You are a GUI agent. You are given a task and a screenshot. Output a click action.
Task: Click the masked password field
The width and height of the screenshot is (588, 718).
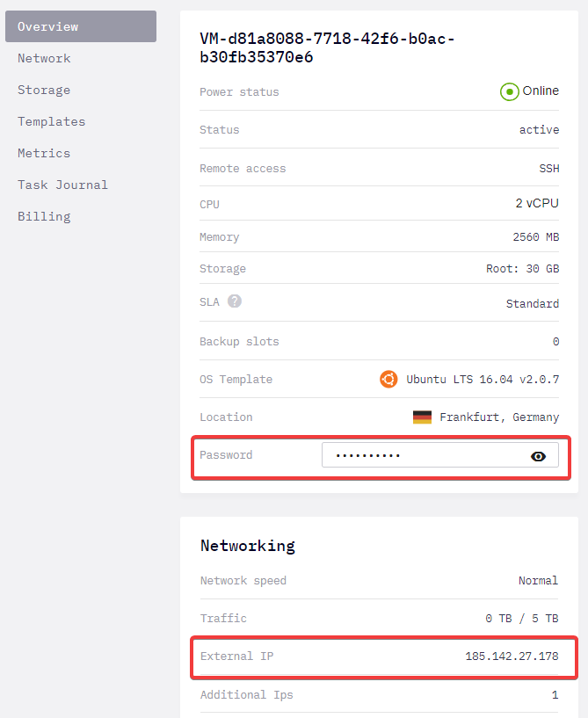pyautogui.click(x=440, y=454)
